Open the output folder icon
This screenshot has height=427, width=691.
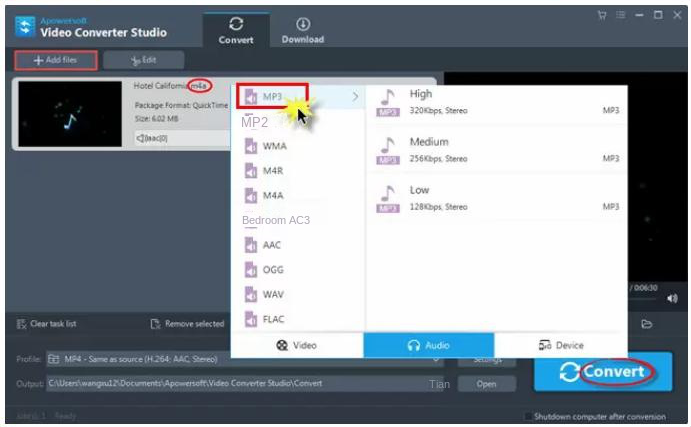pos(647,324)
